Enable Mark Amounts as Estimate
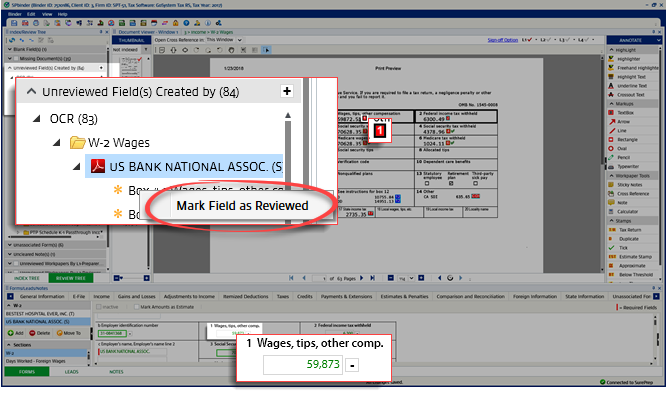Image resolution: width=666 pixels, height=397 pixels. 136,307
